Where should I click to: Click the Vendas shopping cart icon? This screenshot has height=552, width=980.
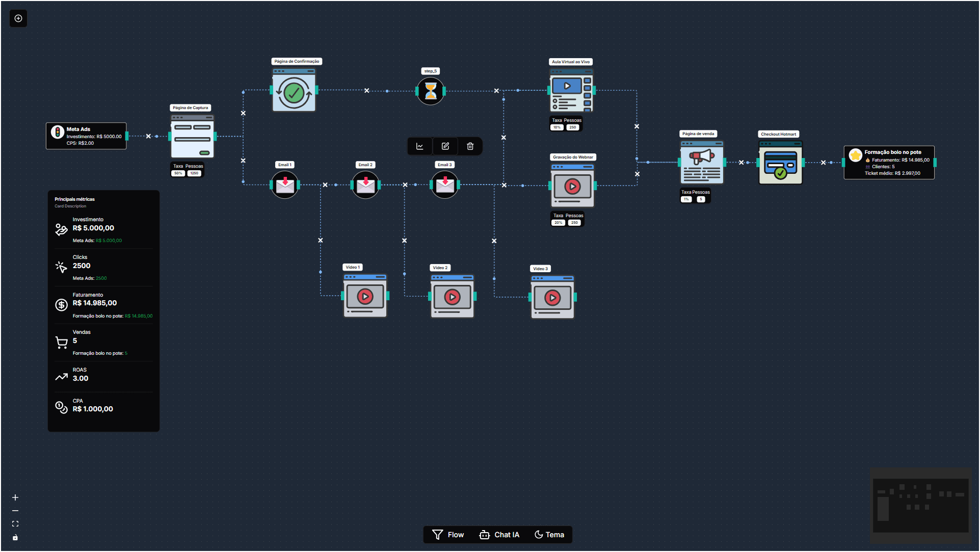coord(61,343)
